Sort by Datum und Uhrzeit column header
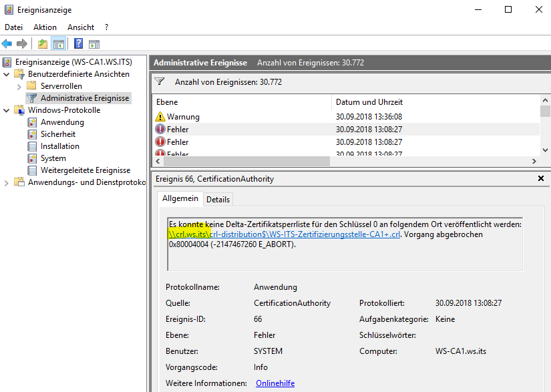 coord(435,102)
